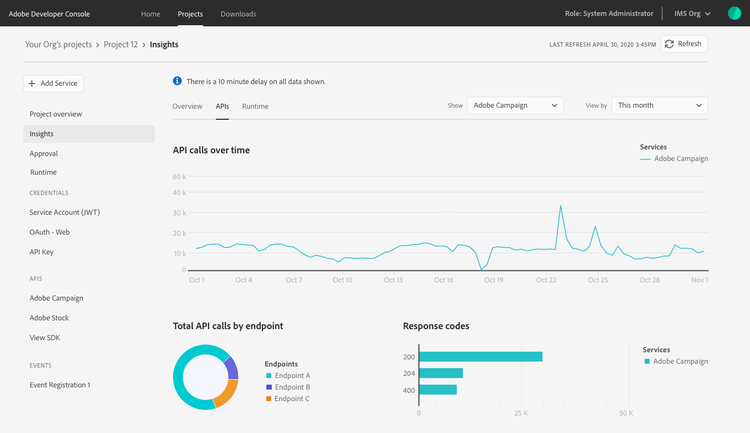Open Service Account (JWT) credential
The image size is (750, 433).
coord(65,212)
